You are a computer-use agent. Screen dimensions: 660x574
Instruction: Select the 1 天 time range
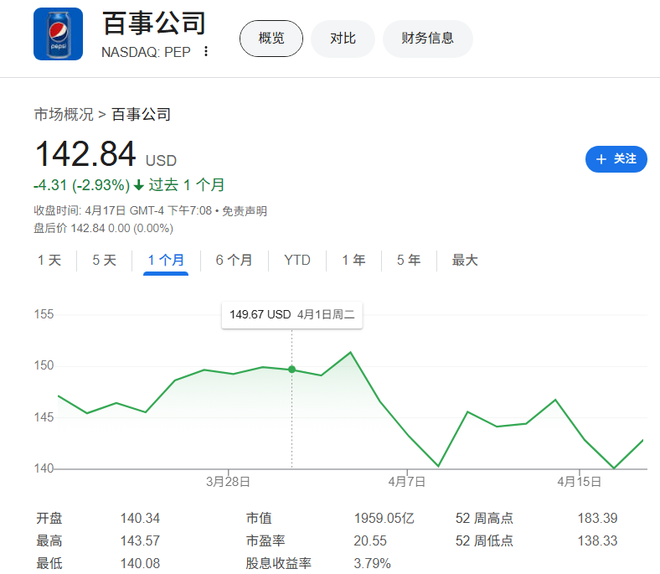coord(49,260)
